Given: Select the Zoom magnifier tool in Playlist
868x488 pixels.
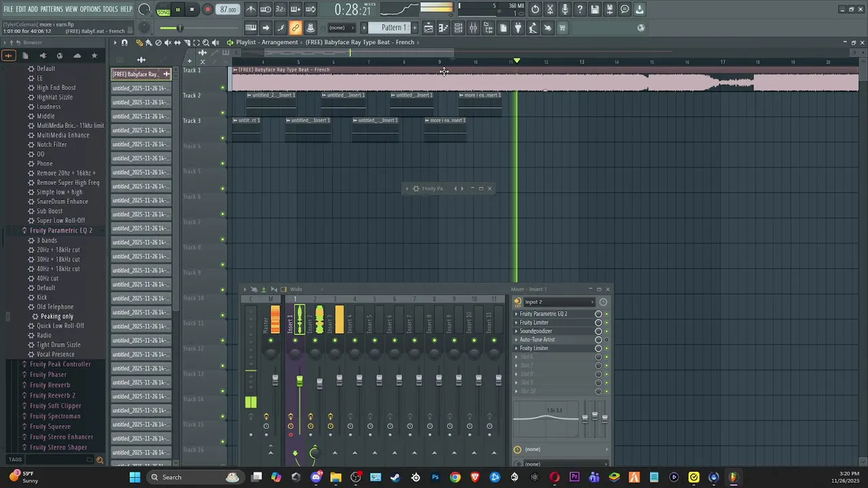Looking at the screenshot, I should (206, 42).
